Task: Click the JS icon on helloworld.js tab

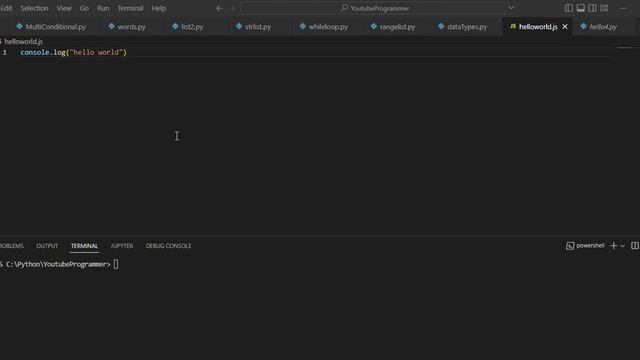Action: pos(513,26)
